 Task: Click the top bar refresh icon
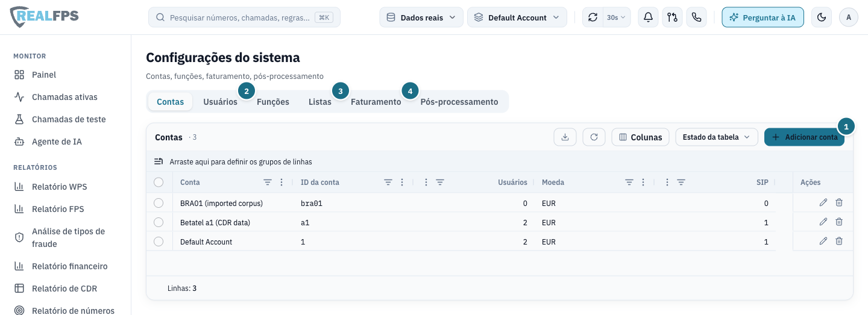[x=593, y=17]
